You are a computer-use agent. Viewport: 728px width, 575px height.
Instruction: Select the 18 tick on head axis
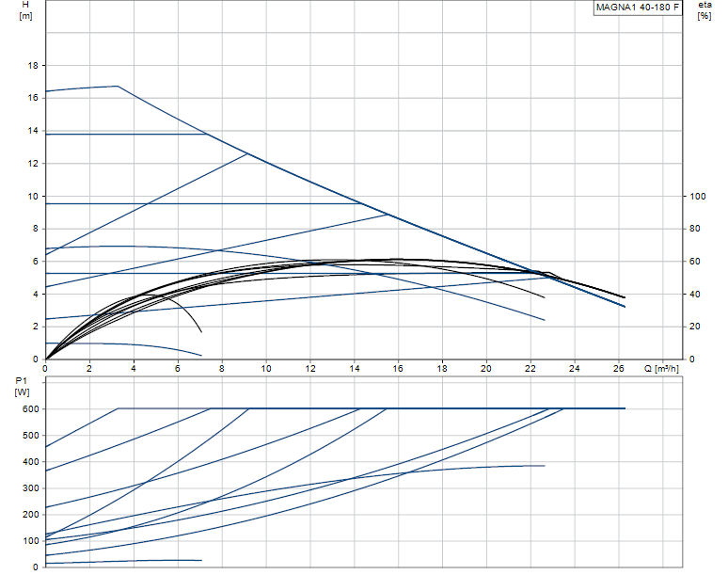[x=32, y=66]
